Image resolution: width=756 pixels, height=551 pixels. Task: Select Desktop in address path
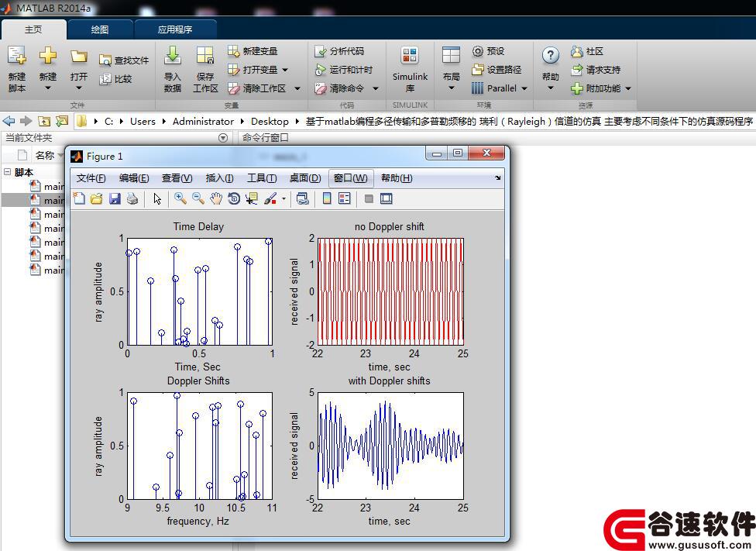tap(270, 121)
